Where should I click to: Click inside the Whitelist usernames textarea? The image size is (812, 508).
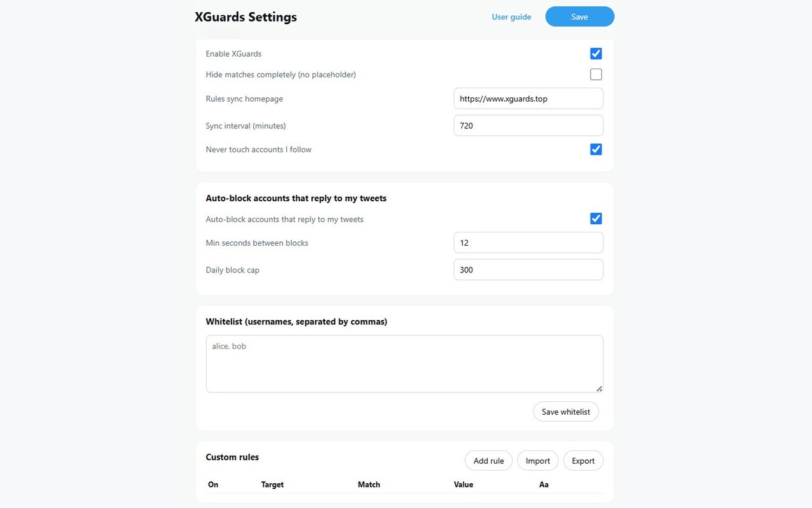click(x=405, y=364)
